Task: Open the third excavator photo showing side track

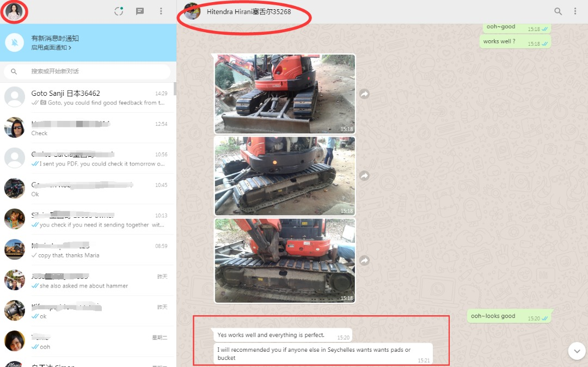Action: (285, 260)
